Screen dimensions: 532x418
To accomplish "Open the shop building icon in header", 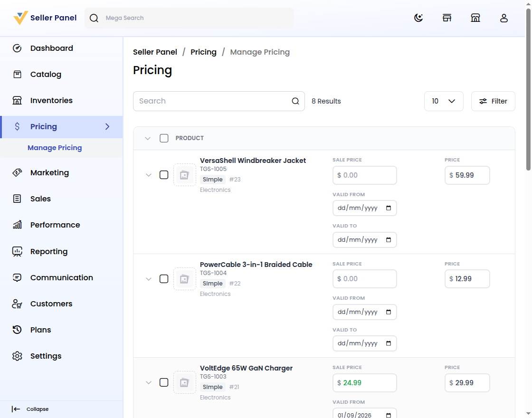I will pos(475,18).
